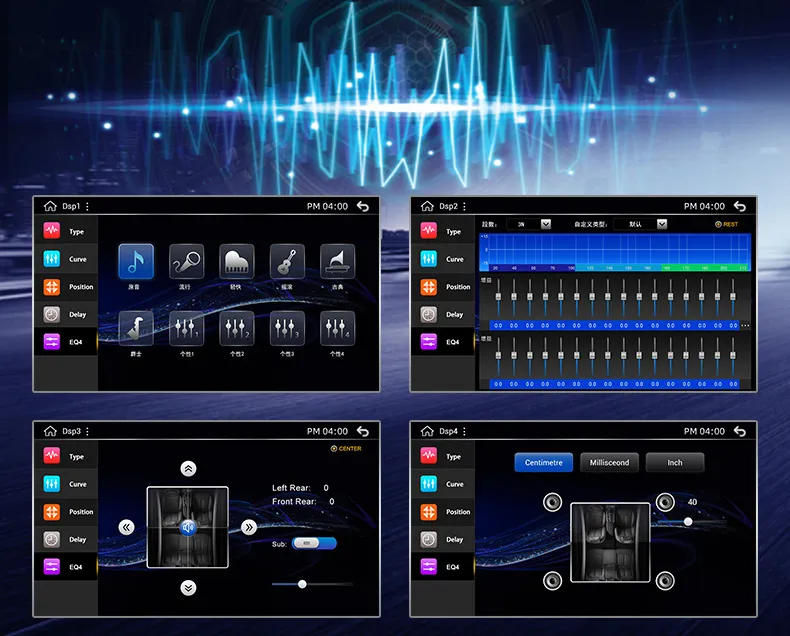Go back from the Dsp1 screen
790x636 pixels.
[x=363, y=206]
